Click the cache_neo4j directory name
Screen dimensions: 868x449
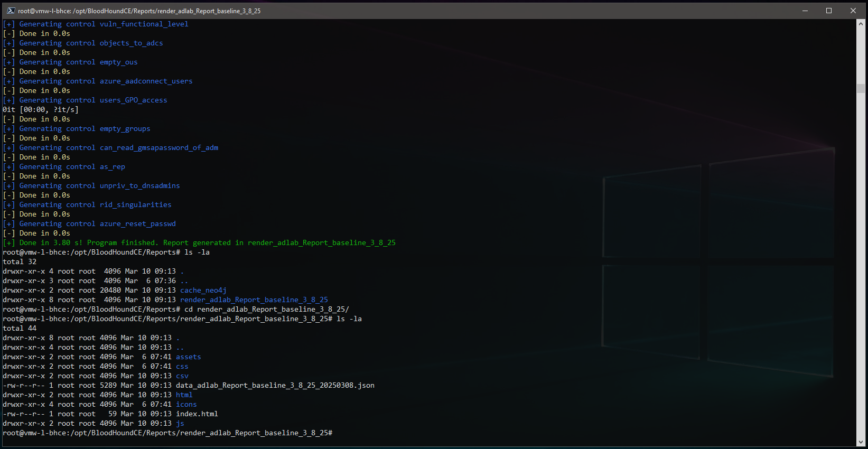[x=203, y=290]
